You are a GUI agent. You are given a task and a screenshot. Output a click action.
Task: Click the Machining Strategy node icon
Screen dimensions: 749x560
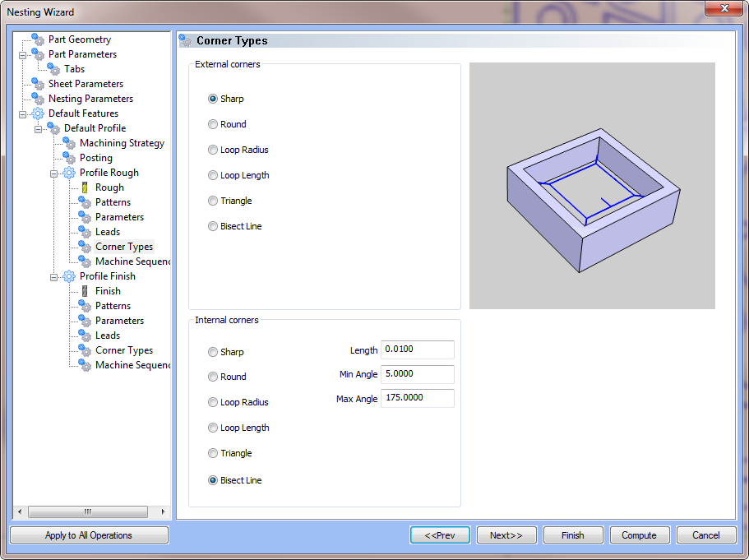(69, 143)
